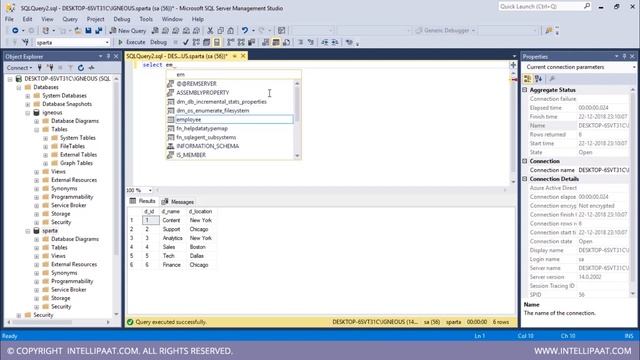
Task: Select the top-level Security node
Action: click(43, 315)
